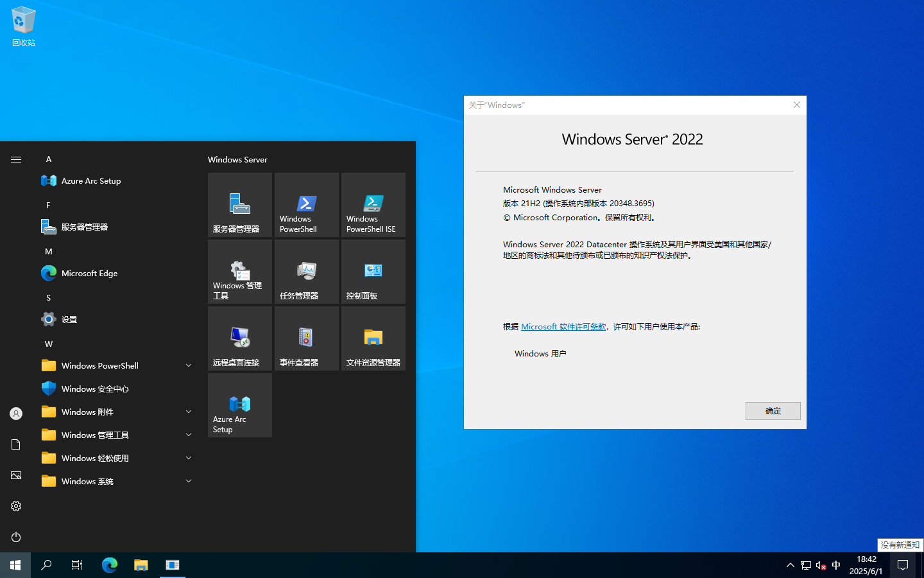Click 没有新通知 in the system tray
Image resolution: width=924 pixels, height=578 pixels.
pyautogui.click(x=900, y=544)
